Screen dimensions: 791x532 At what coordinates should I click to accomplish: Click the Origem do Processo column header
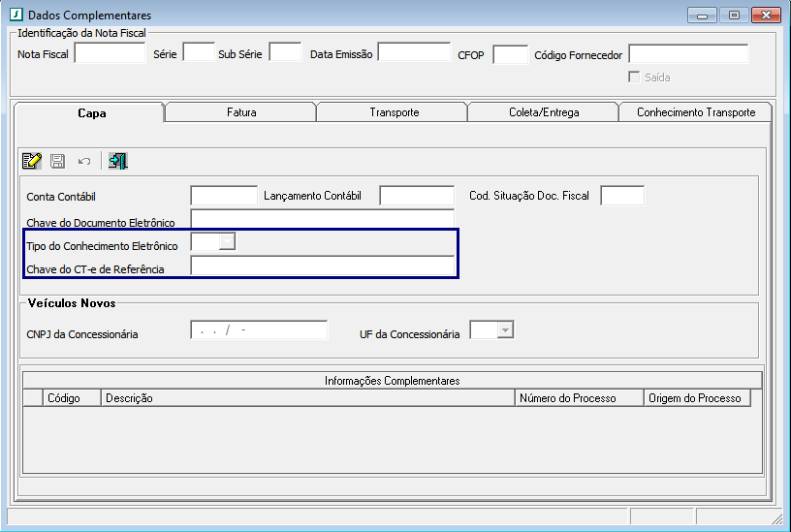click(697, 398)
